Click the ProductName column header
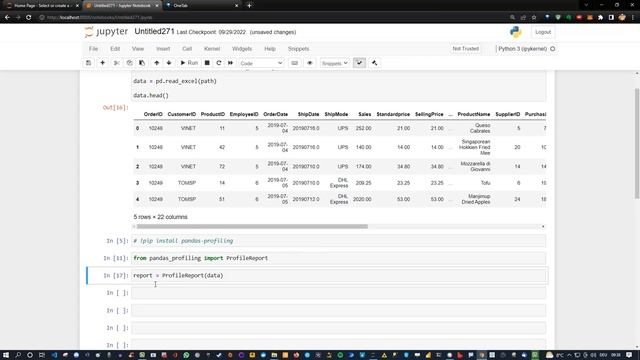 pyautogui.click(x=473, y=114)
